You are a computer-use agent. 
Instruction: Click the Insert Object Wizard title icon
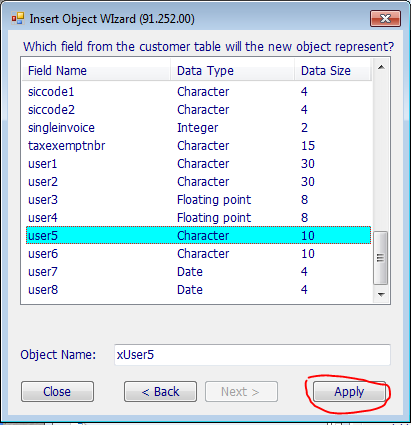18,19
